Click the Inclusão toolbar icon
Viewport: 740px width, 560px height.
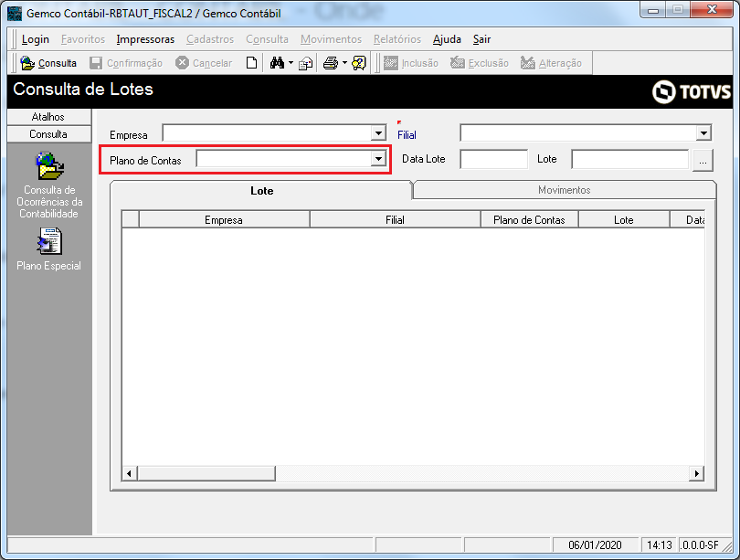coord(391,63)
